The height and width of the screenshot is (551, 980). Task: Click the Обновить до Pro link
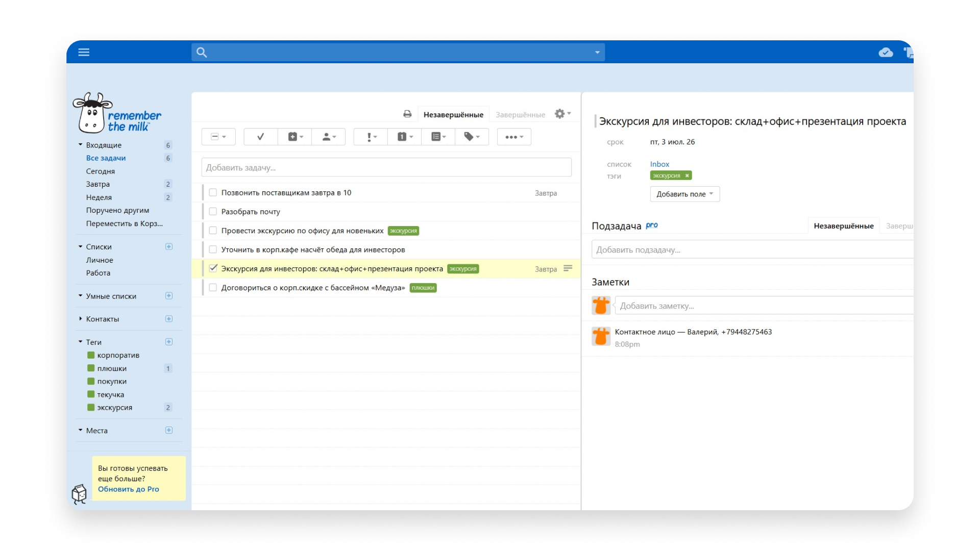pyautogui.click(x=128, y=489)
